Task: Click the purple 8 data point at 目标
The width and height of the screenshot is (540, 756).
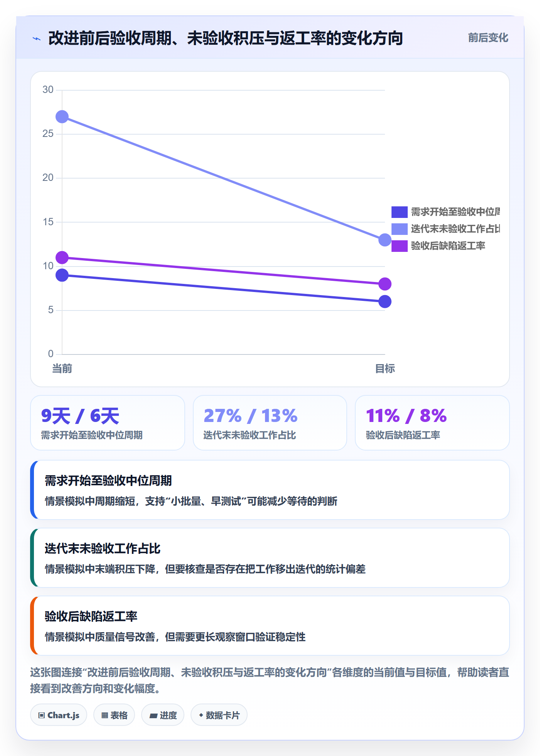Action: pyautogui.click(x=385, y=284)
